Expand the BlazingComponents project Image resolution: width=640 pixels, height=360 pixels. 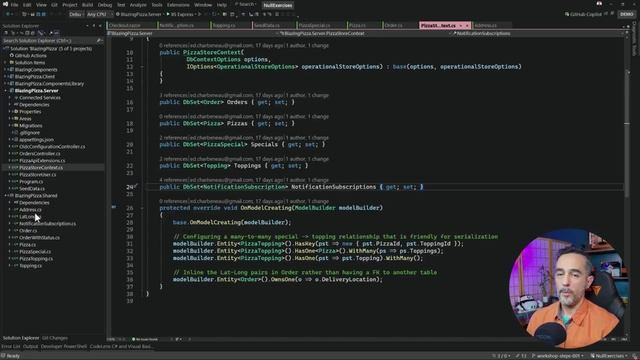[5, 69]
